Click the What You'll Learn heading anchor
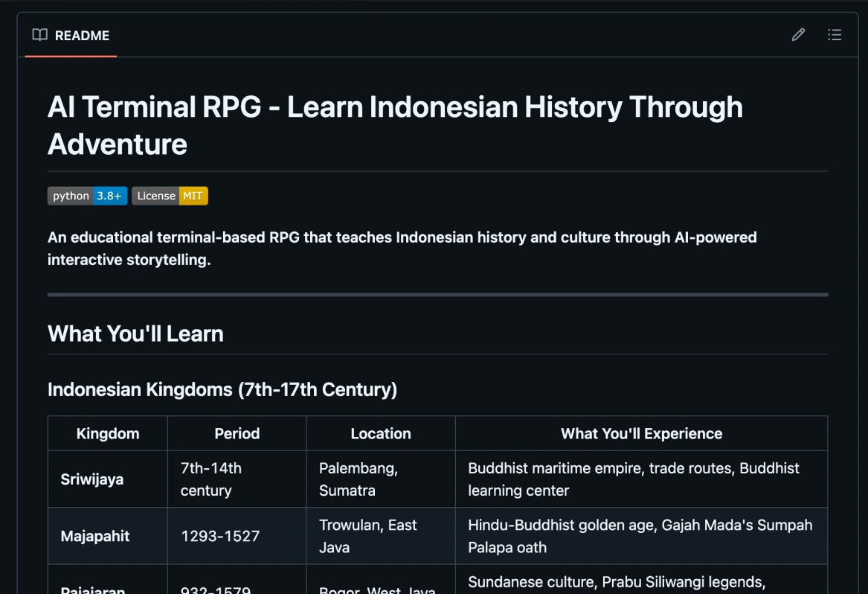This screenshot has width=868, height=594. click(x=135, y=333)
